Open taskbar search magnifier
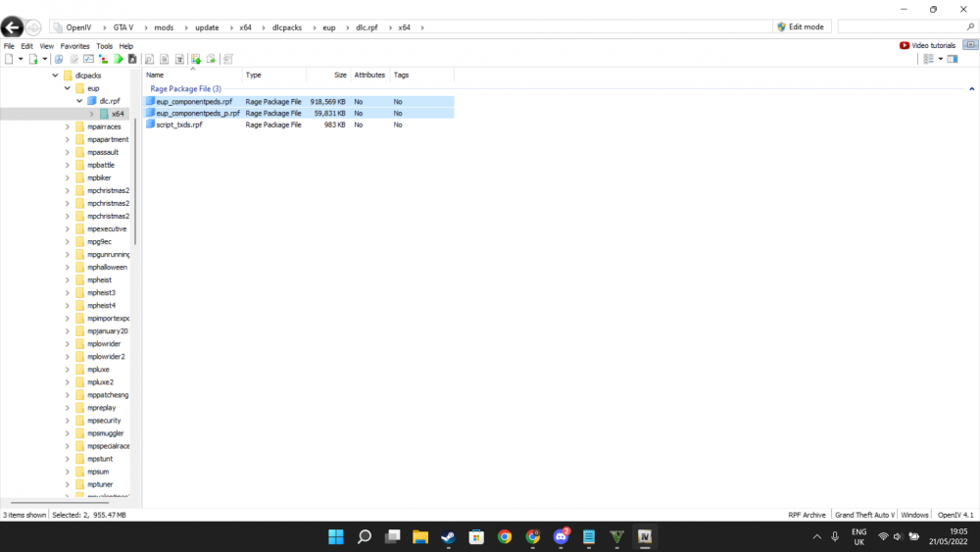The image size is (980, 552). [365, 536]
